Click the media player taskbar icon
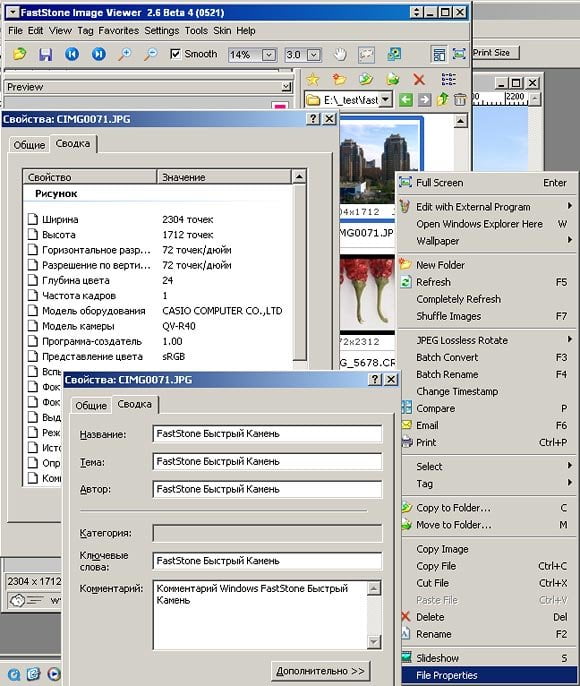 click(x=54, y=674)
